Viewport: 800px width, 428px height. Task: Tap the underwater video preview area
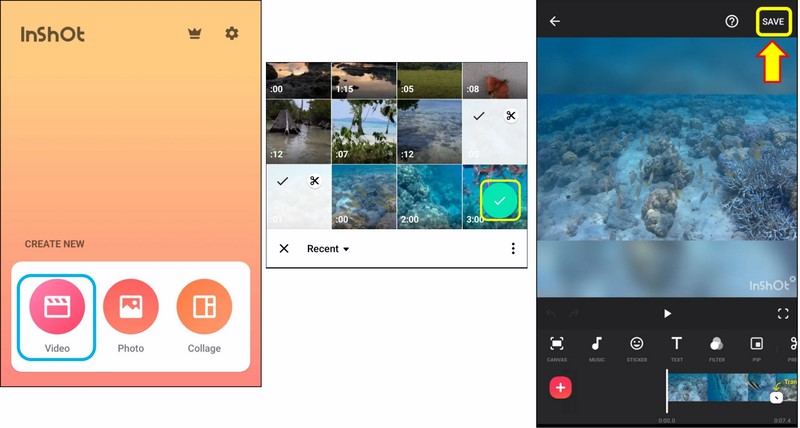coord(666,167)
